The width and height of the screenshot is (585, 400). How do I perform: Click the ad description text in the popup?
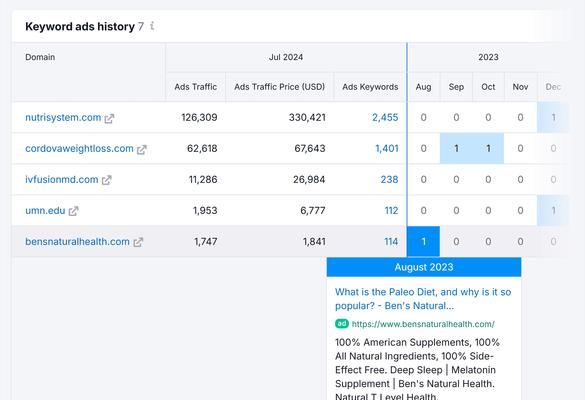pos(417,369)
